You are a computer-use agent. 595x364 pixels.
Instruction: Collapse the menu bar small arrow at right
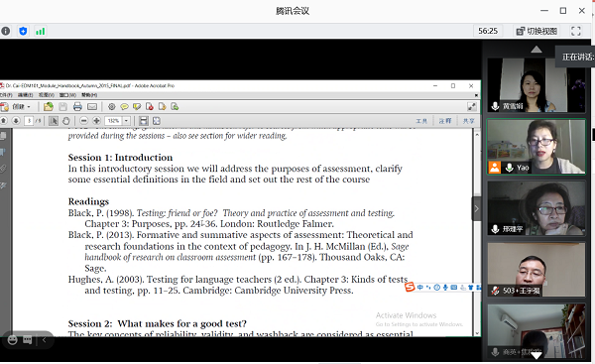click(477, 95)
